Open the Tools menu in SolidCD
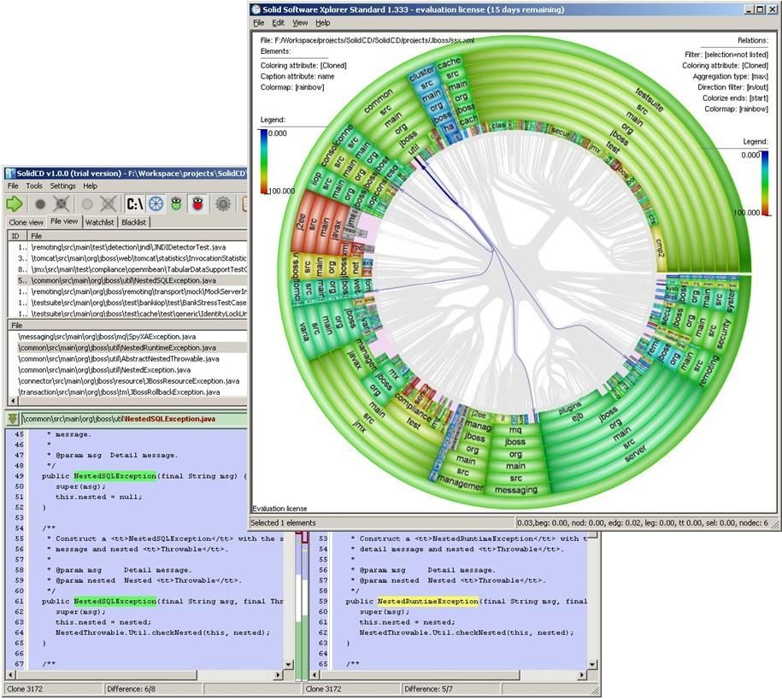This screenshot has height=700, width=782. pos(34,186)
